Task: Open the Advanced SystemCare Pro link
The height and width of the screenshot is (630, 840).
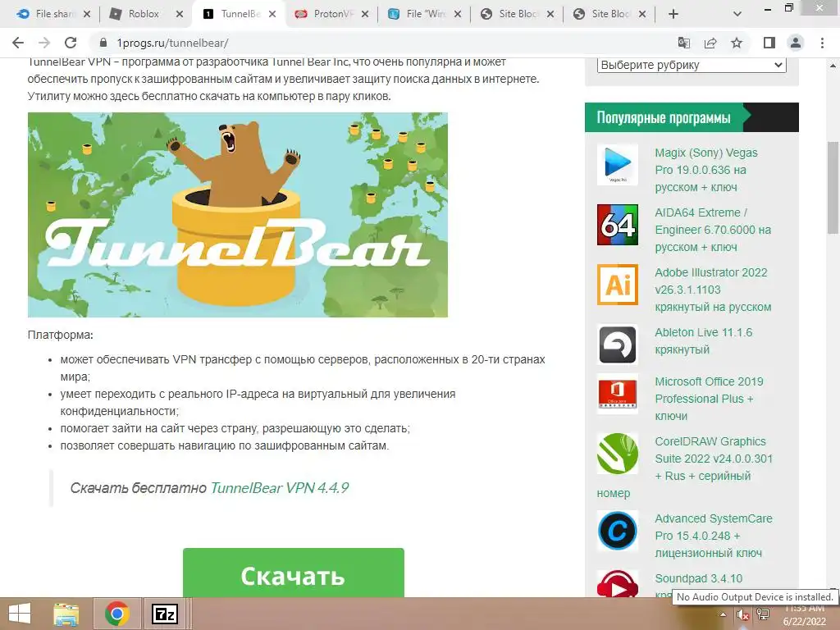Action: click(x=714, y=536)
